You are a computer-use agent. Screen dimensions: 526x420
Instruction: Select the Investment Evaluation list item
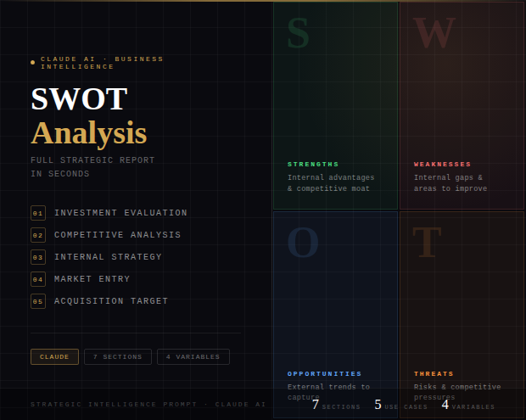(x=120, y=213)
